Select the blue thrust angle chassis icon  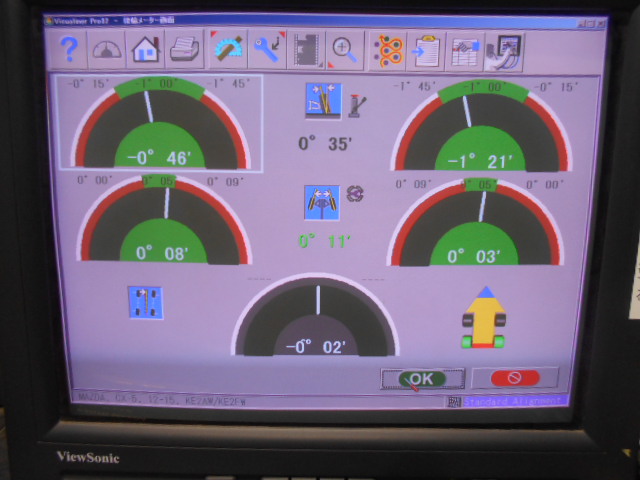(146, 302)
